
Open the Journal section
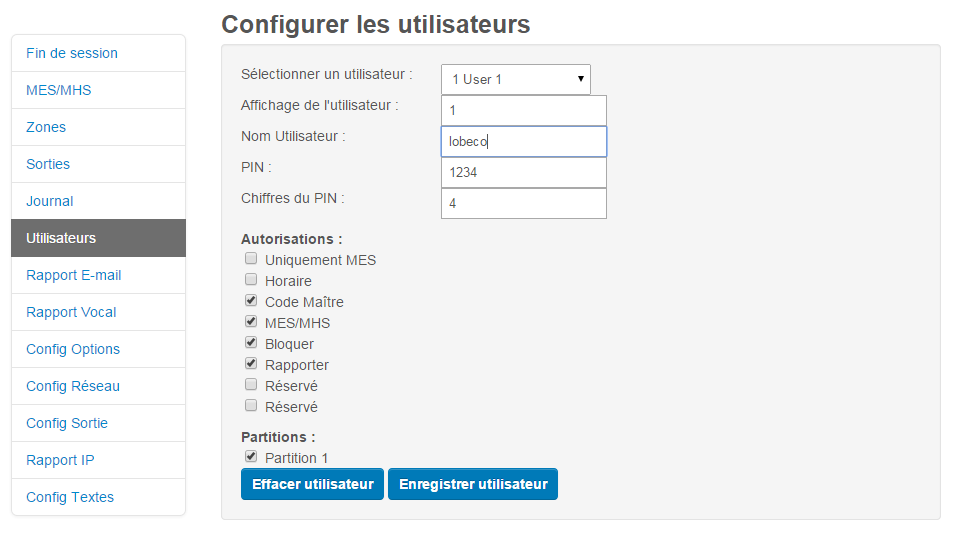pos(99,201)
